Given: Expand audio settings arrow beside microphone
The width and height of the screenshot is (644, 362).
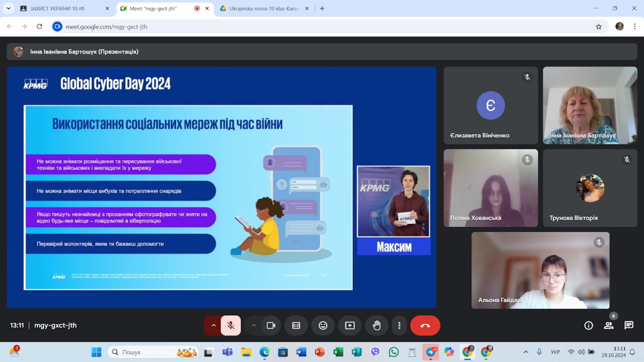Looking at the screenshot, I should point(214,325).
